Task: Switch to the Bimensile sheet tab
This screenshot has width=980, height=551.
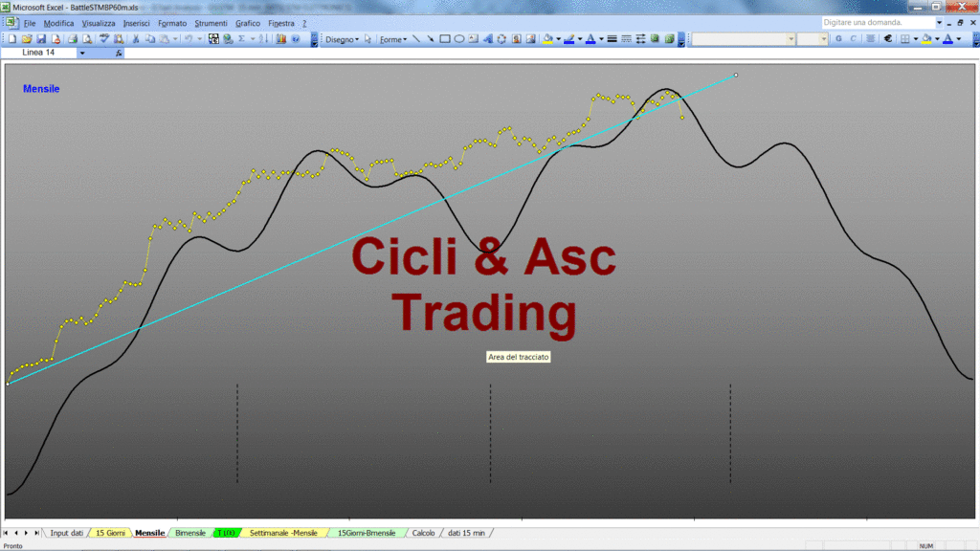Action: [190, 533]
